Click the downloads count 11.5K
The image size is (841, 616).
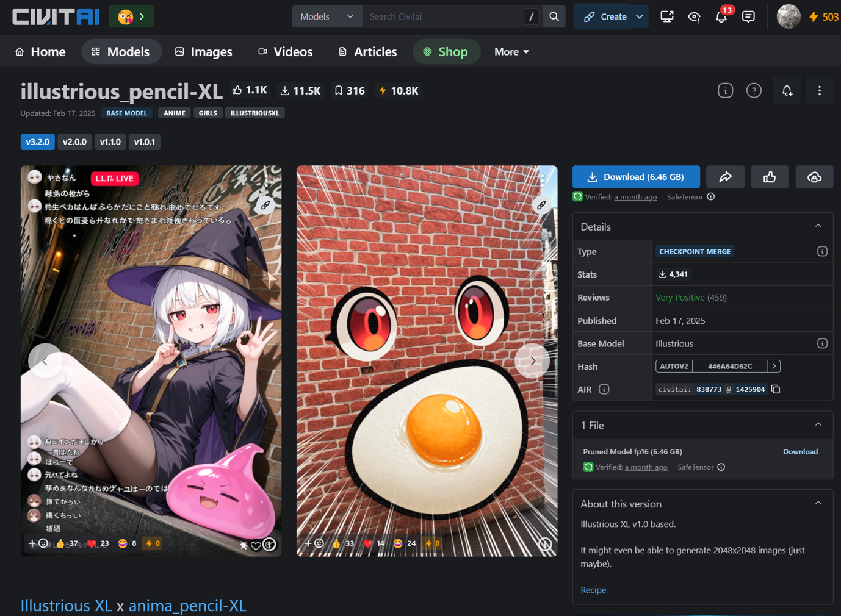[300, 91]
